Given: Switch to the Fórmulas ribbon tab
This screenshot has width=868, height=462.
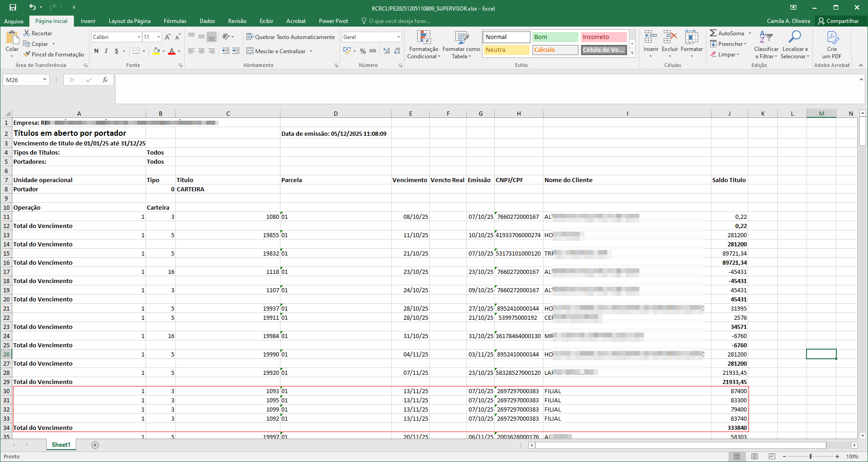Looking at the screenshot, I should [175, 21].
